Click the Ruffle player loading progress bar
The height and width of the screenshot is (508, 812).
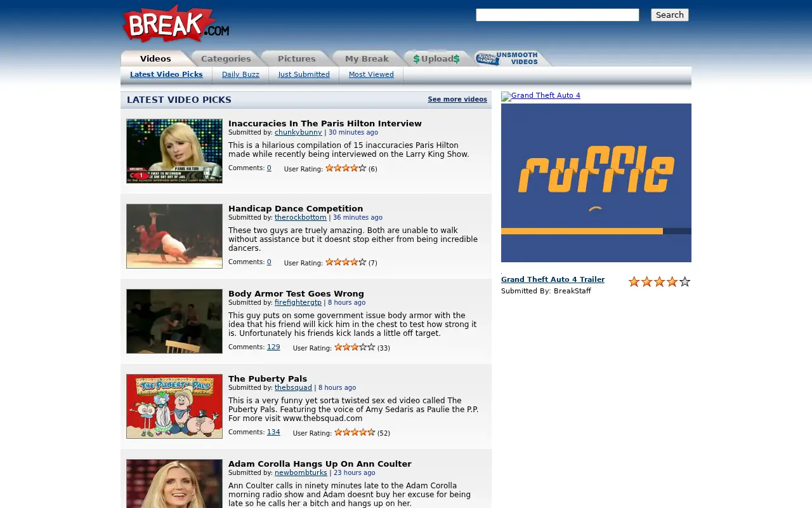(x=596, y=231)
